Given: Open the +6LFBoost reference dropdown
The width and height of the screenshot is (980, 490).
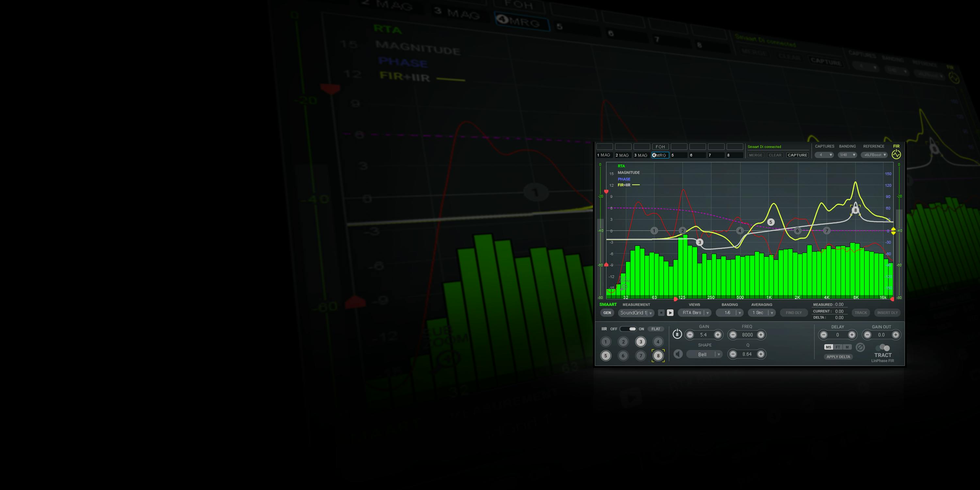Looking at the screenshot, I should pos(874,155).
